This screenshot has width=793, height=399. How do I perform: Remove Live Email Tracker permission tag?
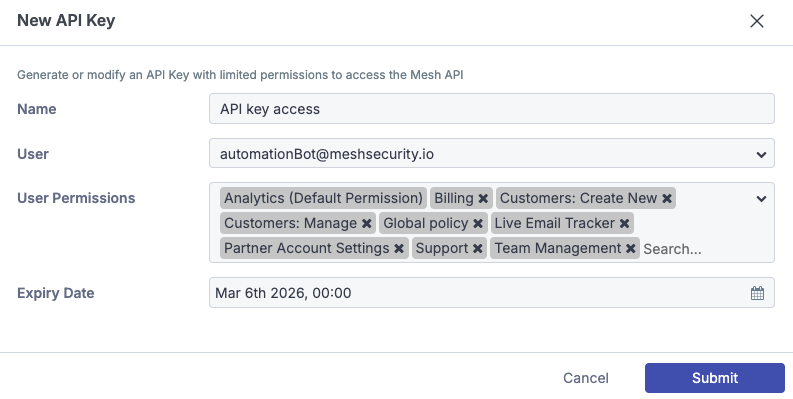(x=625, y=224)
